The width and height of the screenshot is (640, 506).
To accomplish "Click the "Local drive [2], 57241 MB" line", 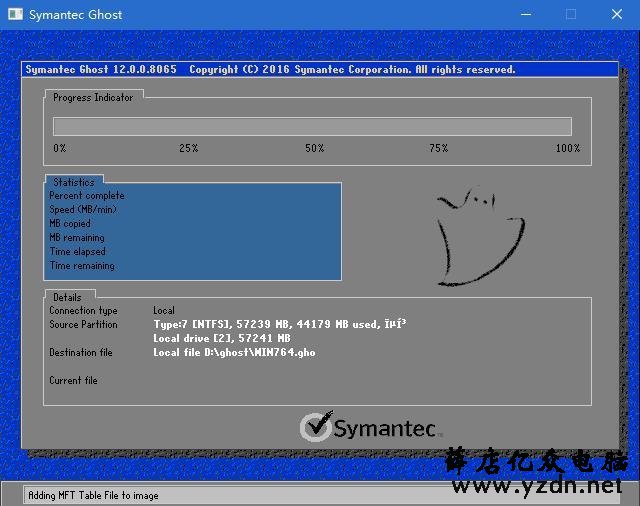I will [x=222, y=338].
